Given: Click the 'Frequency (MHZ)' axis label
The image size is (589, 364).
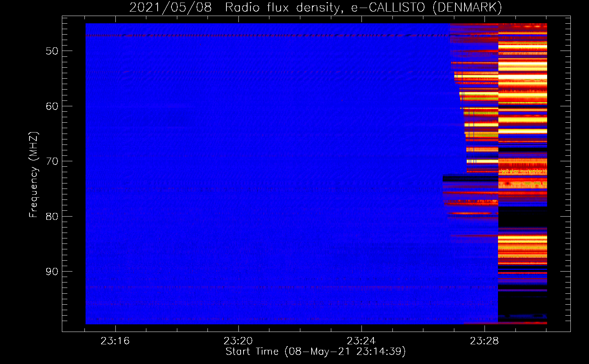Looking at the screenshot, I should pos(33,175).
